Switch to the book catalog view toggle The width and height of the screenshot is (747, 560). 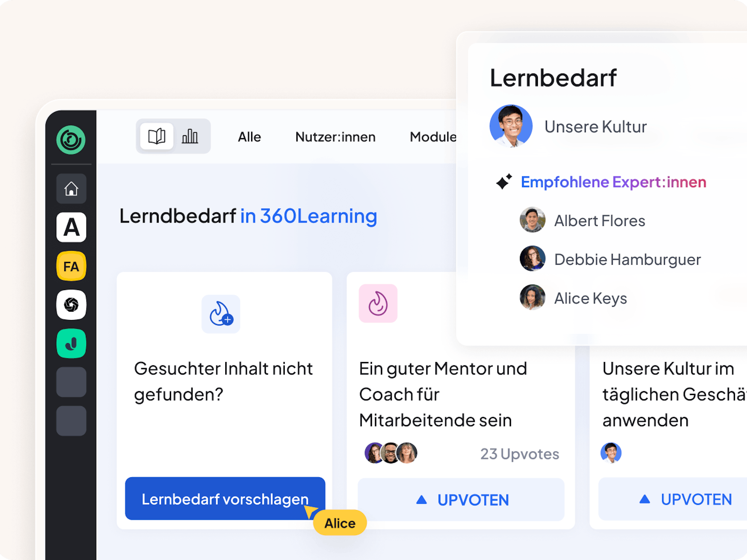[x=157, y=136]
